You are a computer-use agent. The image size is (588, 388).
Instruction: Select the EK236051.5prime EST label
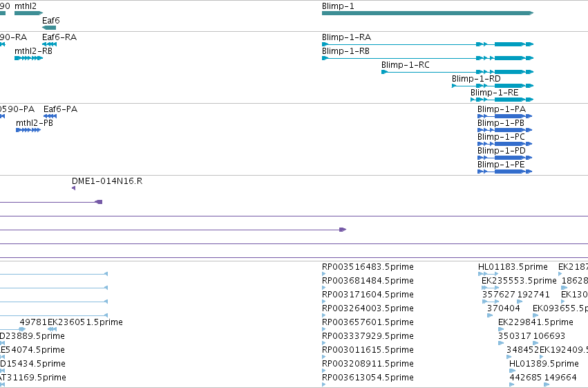(x=85, y=322)
